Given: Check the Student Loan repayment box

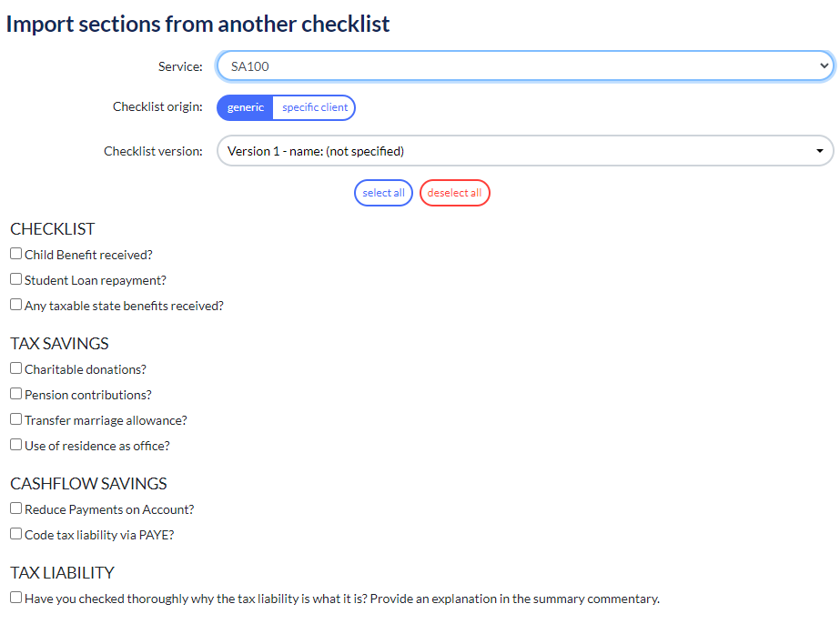Looking at the screenshot, I should point(16,279).
